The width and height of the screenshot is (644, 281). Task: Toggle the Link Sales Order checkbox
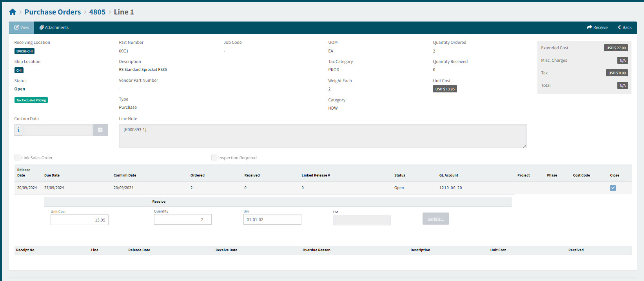tap(17, 157)
